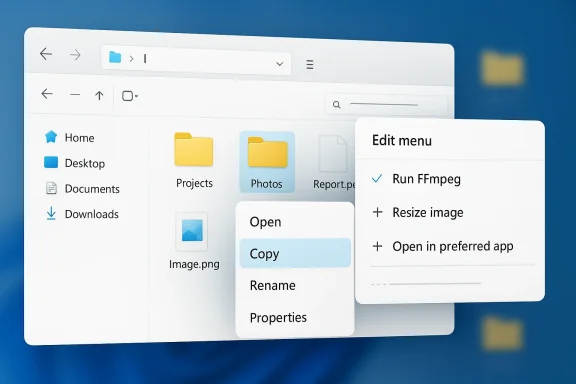This screenshot has width=576, height=384.
Task: Click the address bar path field
Action: click(196, 60)
